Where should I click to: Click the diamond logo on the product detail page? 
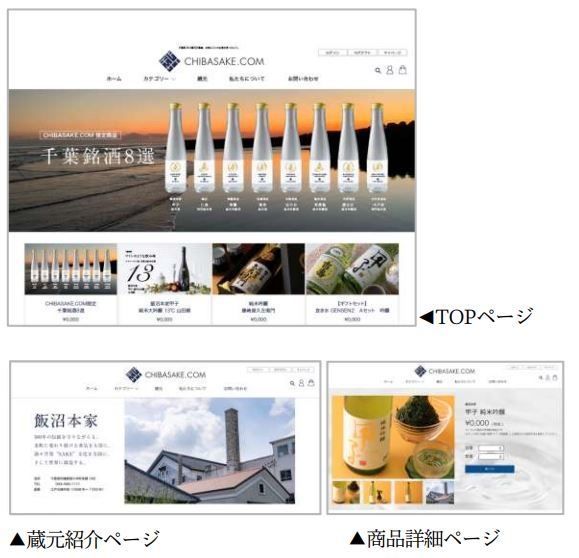[x=420, y=371]
